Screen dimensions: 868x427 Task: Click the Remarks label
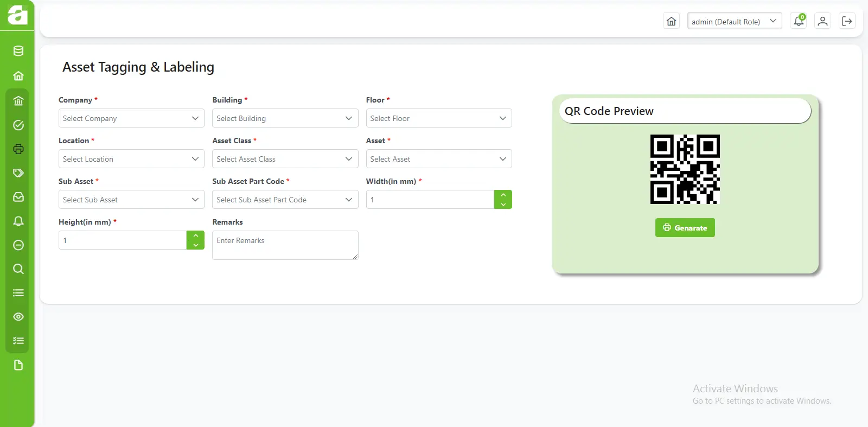coord(227,222)
